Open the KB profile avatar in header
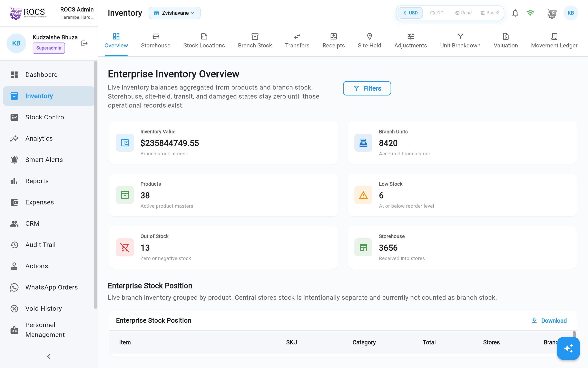The height and width of the screenshot is (368, 588). pos(570,13)
